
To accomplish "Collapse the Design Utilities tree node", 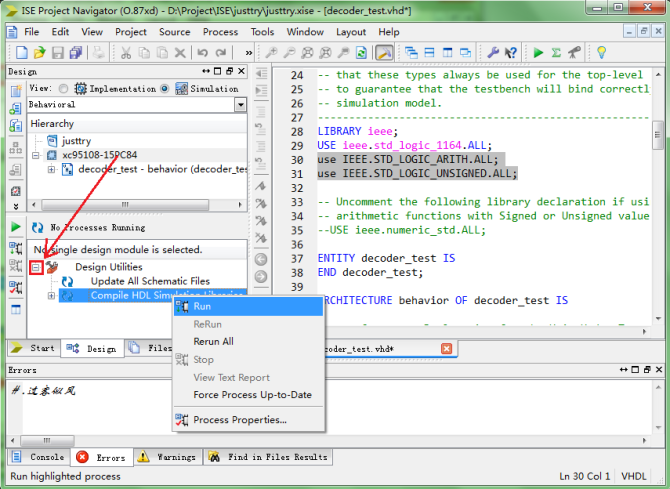I will tap(36, 268).
